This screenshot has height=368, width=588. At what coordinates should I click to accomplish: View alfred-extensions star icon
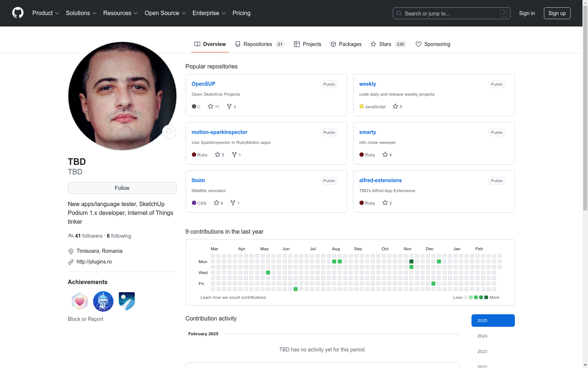coord(385,203)
